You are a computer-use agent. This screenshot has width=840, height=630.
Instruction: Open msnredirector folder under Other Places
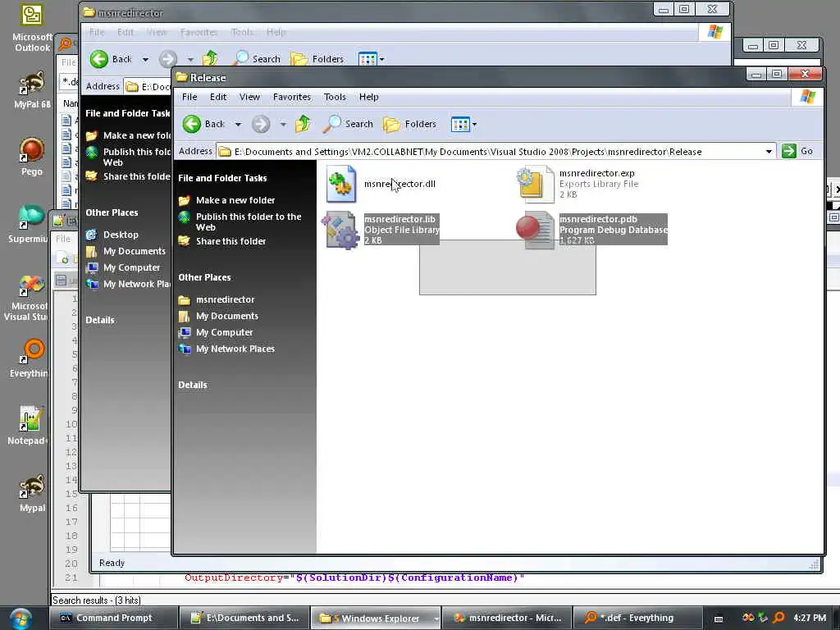point(225,299)
